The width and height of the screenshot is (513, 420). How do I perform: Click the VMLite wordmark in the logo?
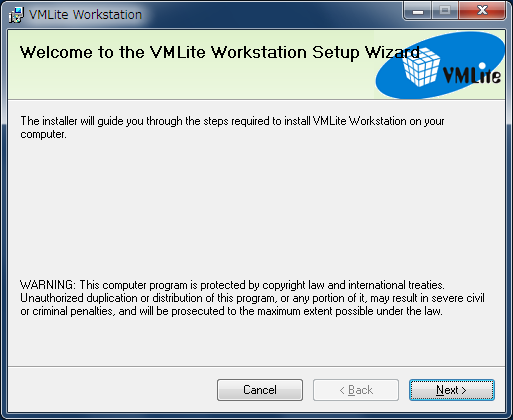point(472,73)
